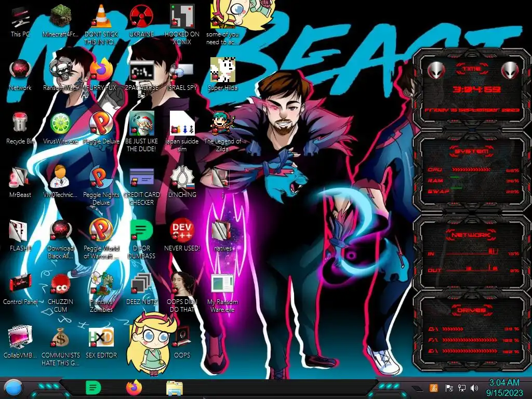Click the orange Java tray icon
Viewport: 532px width, 399px height.
pos(434,388)
